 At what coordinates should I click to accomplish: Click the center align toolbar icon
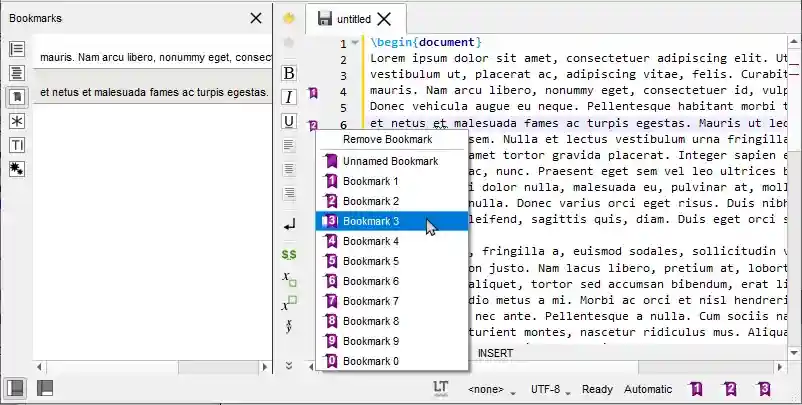(289, 169)
